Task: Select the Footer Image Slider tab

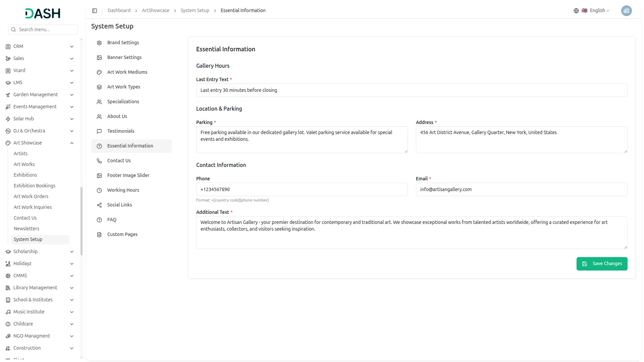Action: pyautogui.click(x=128, y=175)
